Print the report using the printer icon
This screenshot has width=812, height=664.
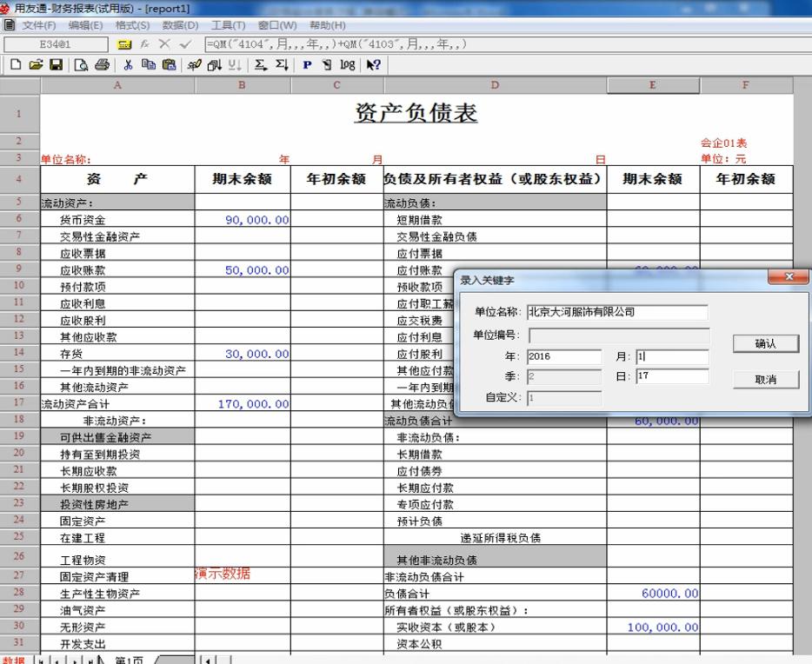click(103, 63)
